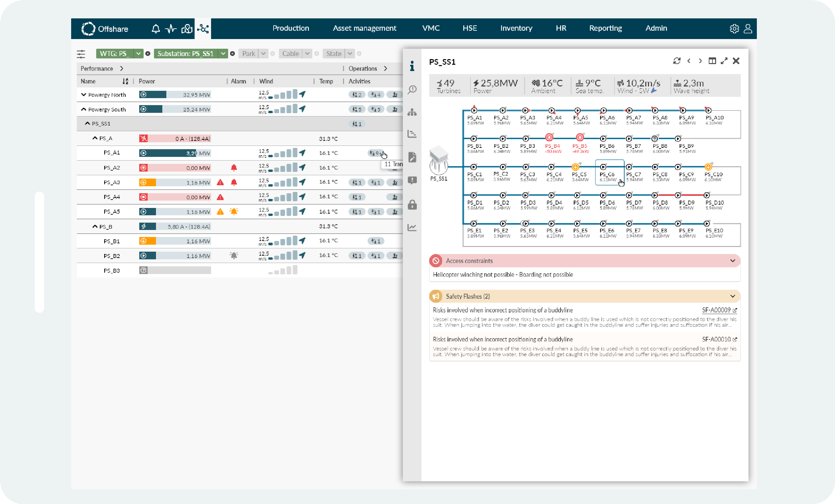Collapse the Safety Flashes section
Screen dimensions: 835x504
point(732,296)
